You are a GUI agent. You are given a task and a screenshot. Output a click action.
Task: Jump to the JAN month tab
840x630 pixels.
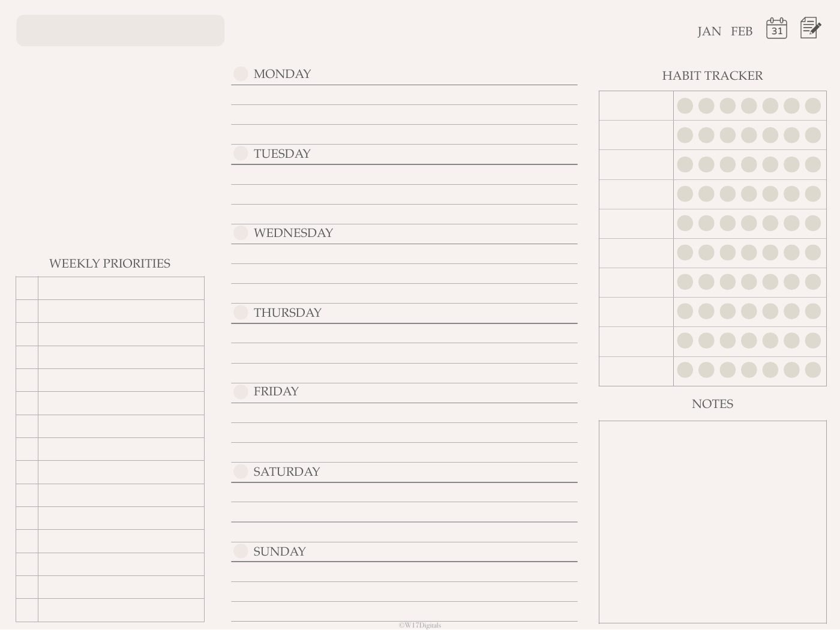point(709,31)
